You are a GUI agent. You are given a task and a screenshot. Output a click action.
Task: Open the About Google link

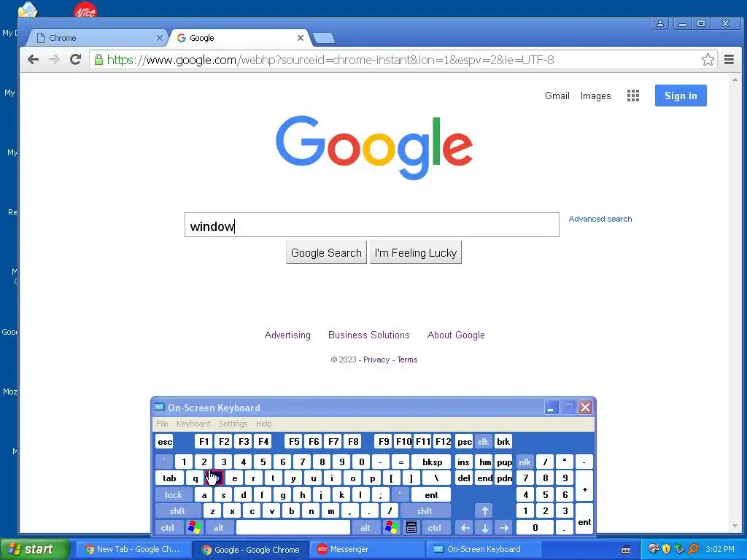456,335
